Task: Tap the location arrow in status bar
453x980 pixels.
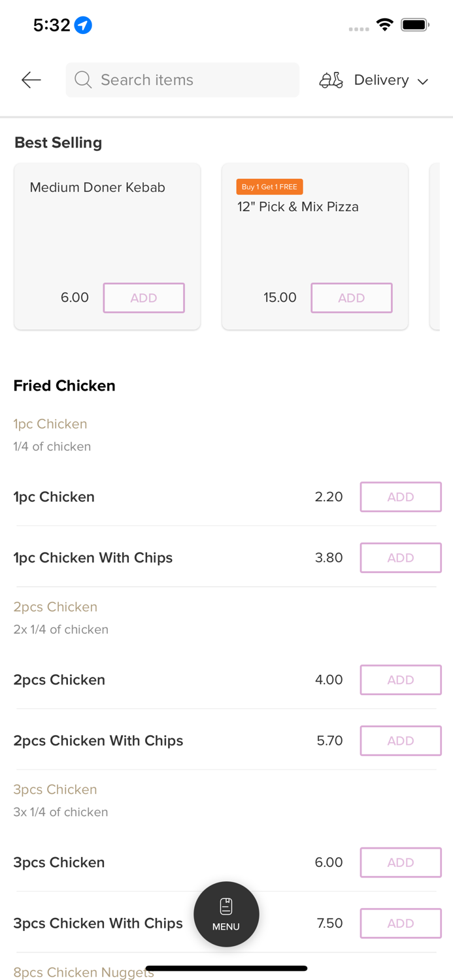Action: coord(83,25)
